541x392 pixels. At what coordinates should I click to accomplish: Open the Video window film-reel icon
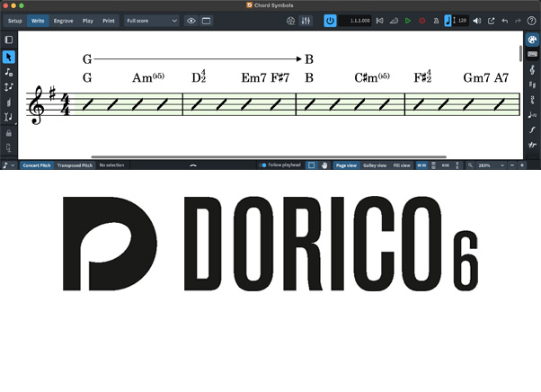(290, 21)
